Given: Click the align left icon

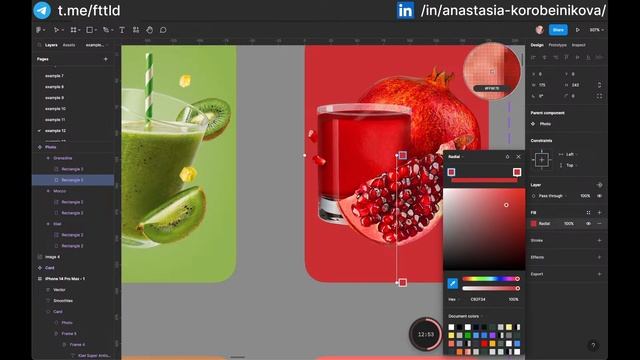Looking at the screenshot, I should coord(533,58).
